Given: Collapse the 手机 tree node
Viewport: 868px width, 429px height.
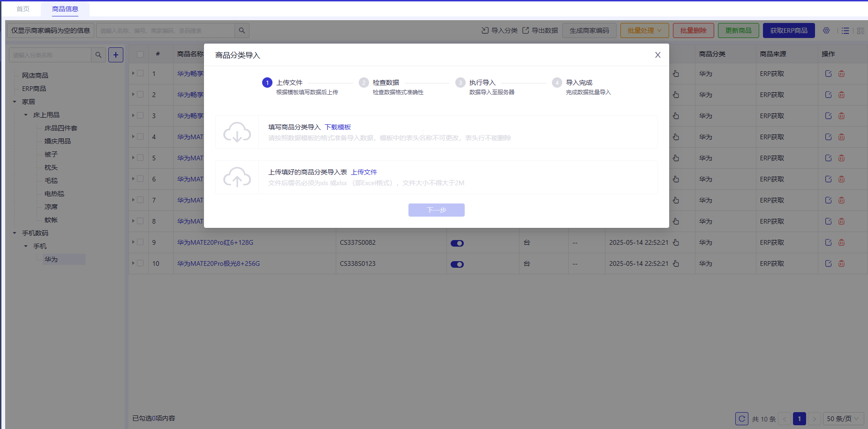Looking at the screenshot, I should [x=26, y=246].
